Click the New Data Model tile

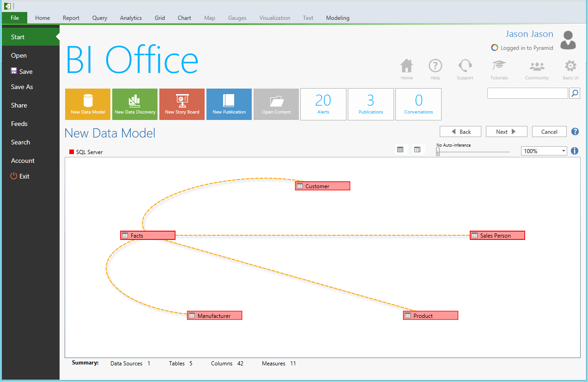[x=88, y=104]
